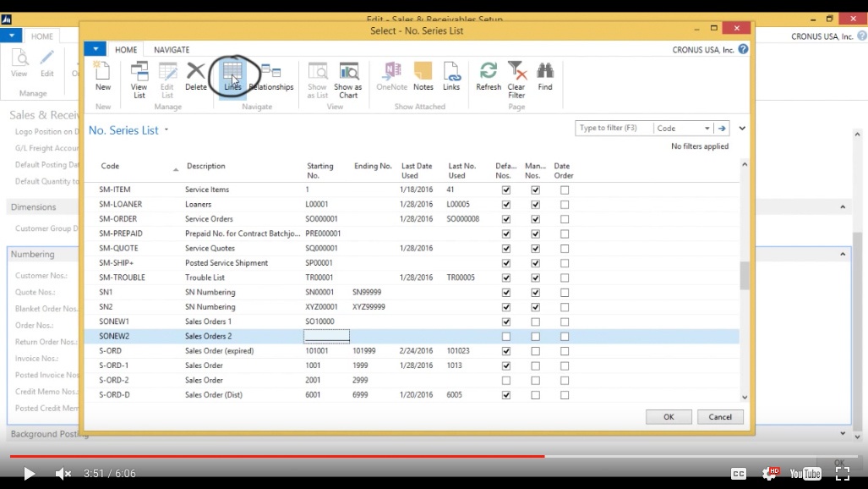Click the Type to filter input box

(x=614, y=128)
